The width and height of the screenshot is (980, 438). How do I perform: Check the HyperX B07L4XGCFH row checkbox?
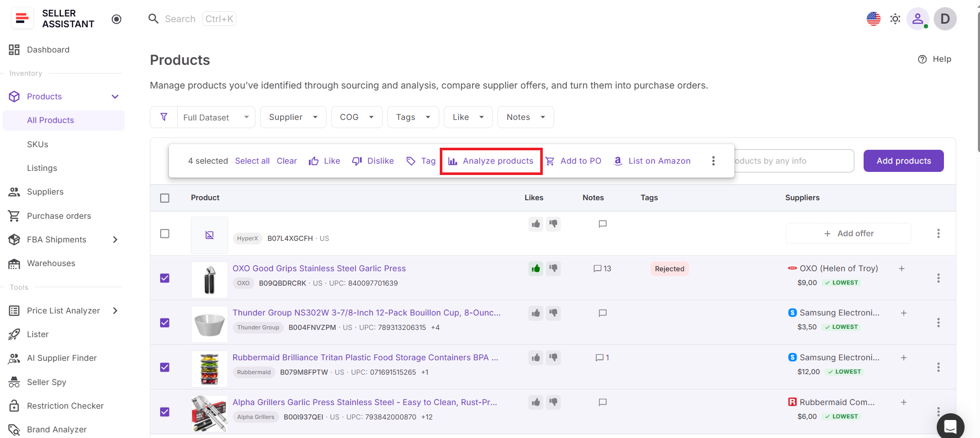165,234
